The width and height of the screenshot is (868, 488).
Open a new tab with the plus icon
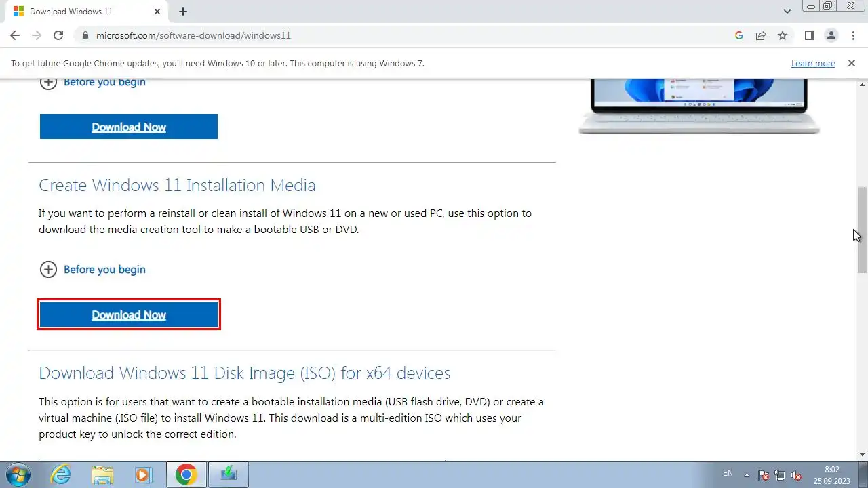(183, 12)
